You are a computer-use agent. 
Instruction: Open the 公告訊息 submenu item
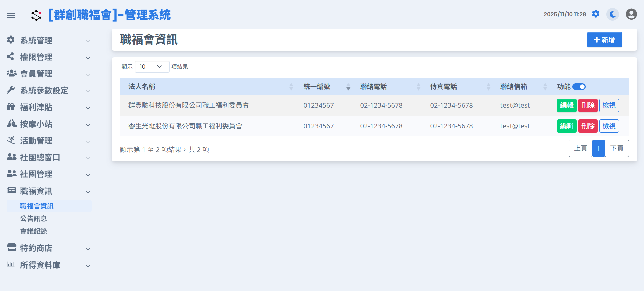[34, 219]
